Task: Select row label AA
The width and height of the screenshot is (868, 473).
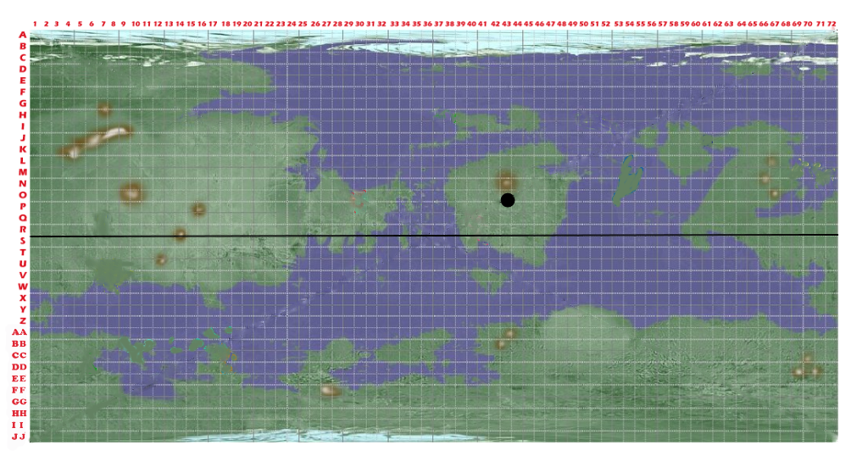Action: (x=19, y=333)
